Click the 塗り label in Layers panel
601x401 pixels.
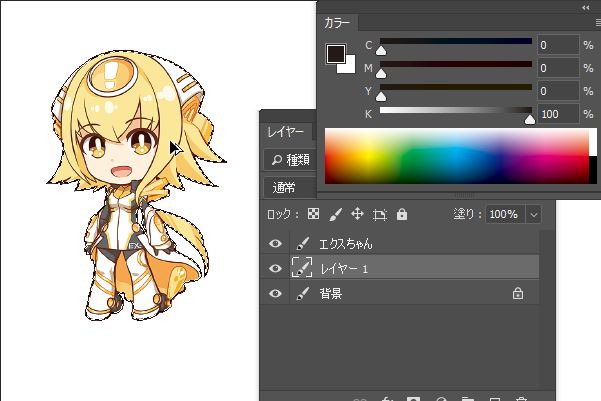coord(467,214)
